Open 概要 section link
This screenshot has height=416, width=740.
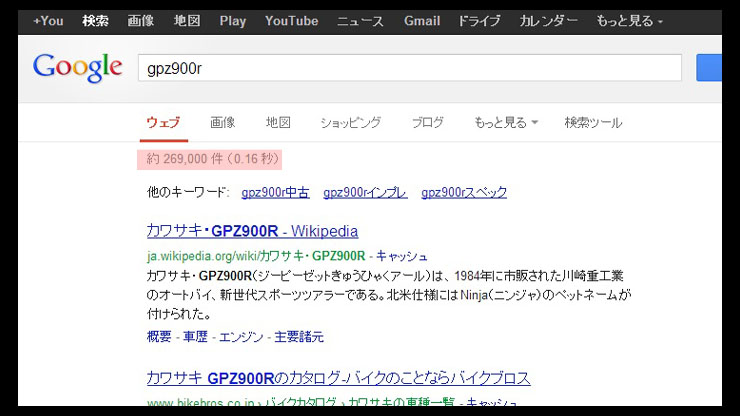[x=159, y=337]
